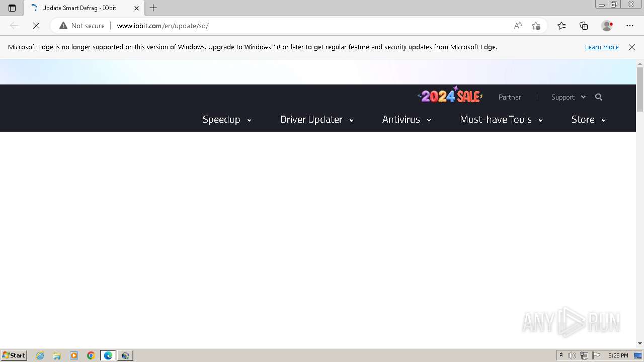
Task: Launch Internet Explorer from taskbar
Action: 40,355
